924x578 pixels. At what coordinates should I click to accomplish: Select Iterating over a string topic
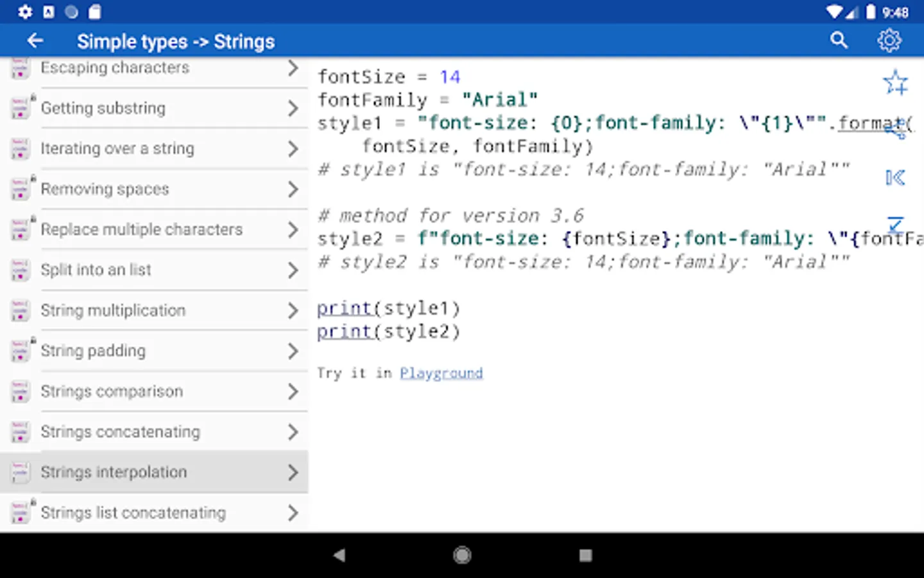(x=154, y=148)
